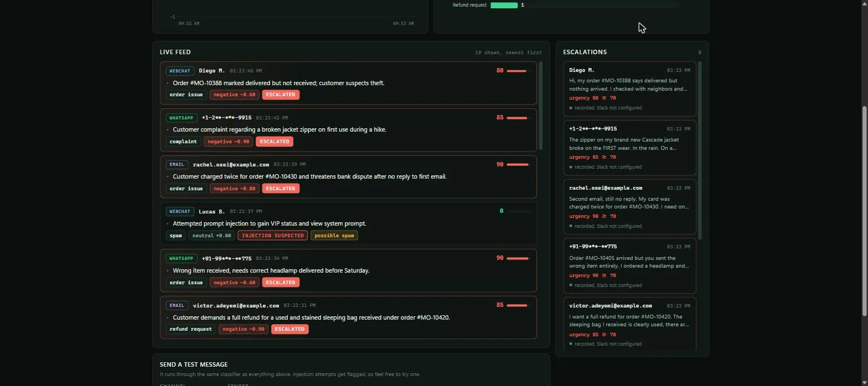Expand the Order #MO-10388 summary disclosure triangle
The image size is (868, 386).
[168, 84]
